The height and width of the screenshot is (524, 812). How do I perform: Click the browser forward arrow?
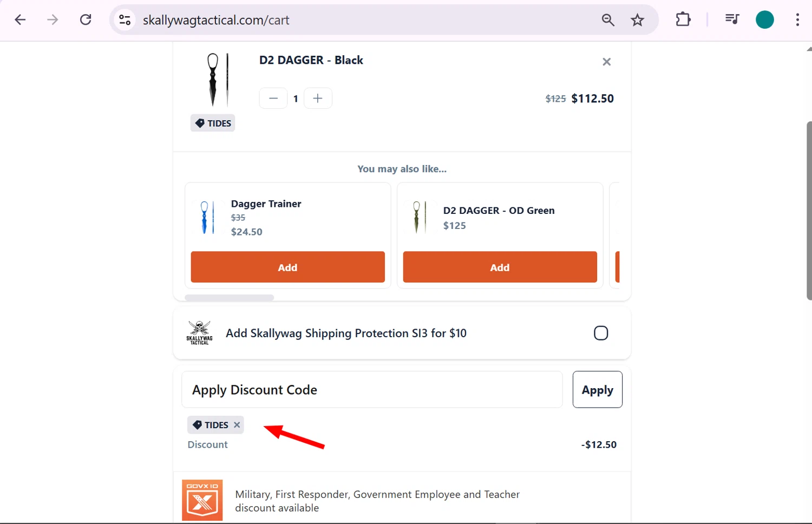click(x=53, y=20)
